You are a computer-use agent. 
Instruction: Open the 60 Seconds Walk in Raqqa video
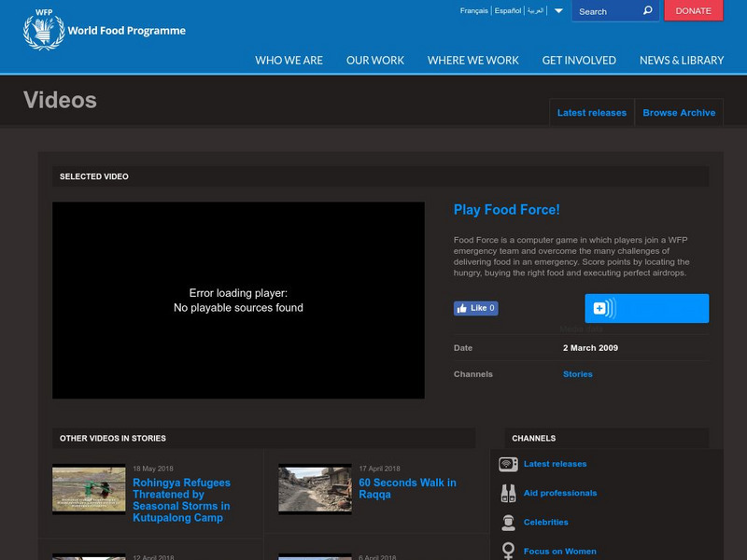(407, 489)
